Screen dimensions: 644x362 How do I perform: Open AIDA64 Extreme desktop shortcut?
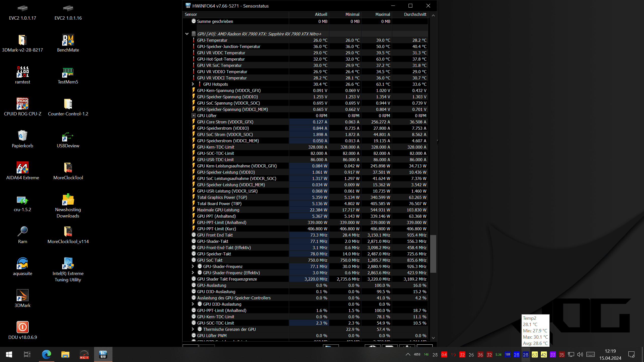pos(22,168)
